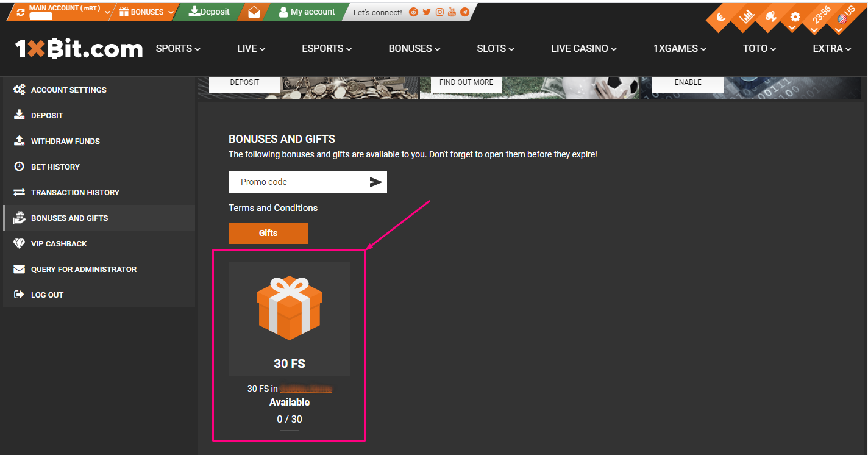Open 1xBit's Instagram page
Screen dimensions: 868x455
439,12
